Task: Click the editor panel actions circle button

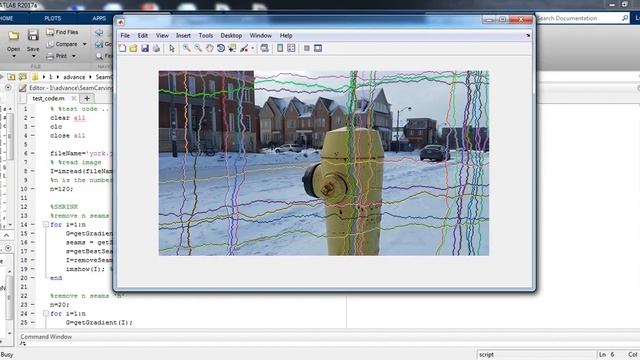Action: [8, 87]
